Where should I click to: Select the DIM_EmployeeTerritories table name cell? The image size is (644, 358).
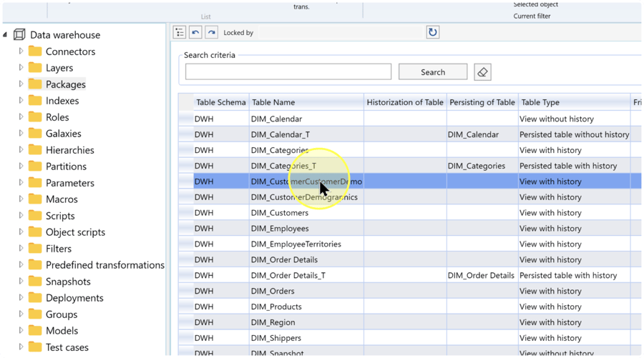pyautogui.click(x=306, y=244)
